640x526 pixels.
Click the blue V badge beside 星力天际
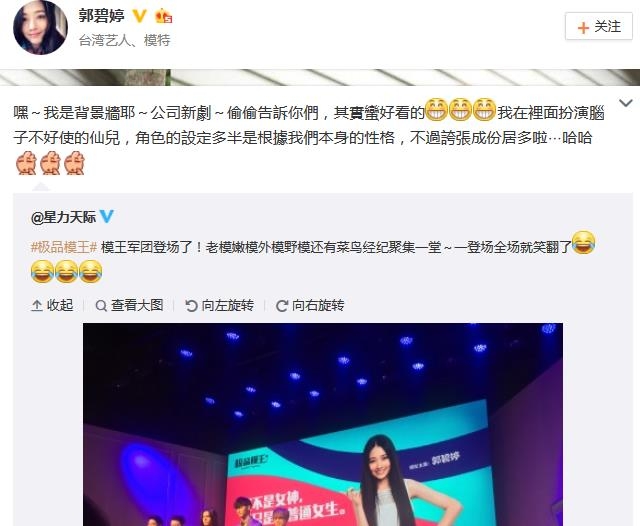[107, 216]
